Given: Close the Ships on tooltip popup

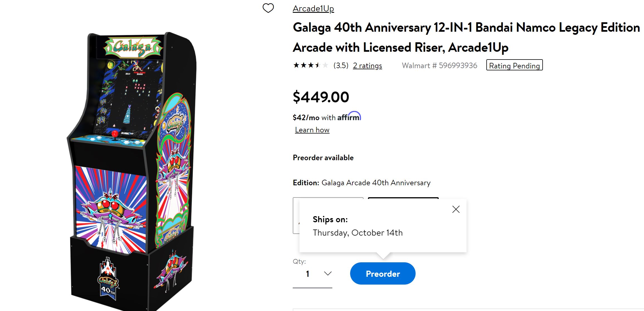Looking at the screenshot, I should pyautogui.click(x=456, y=209).
